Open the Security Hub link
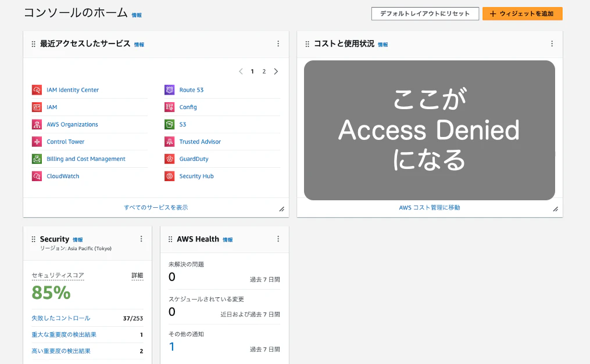The height and width of the screenshot is (364, 590). (196, 176)
